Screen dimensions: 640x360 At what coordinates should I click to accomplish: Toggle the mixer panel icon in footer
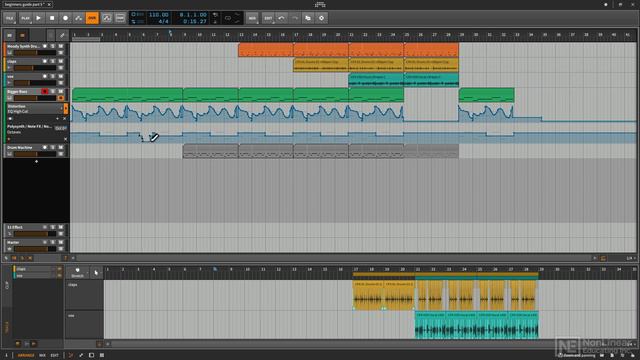[102, 356]
